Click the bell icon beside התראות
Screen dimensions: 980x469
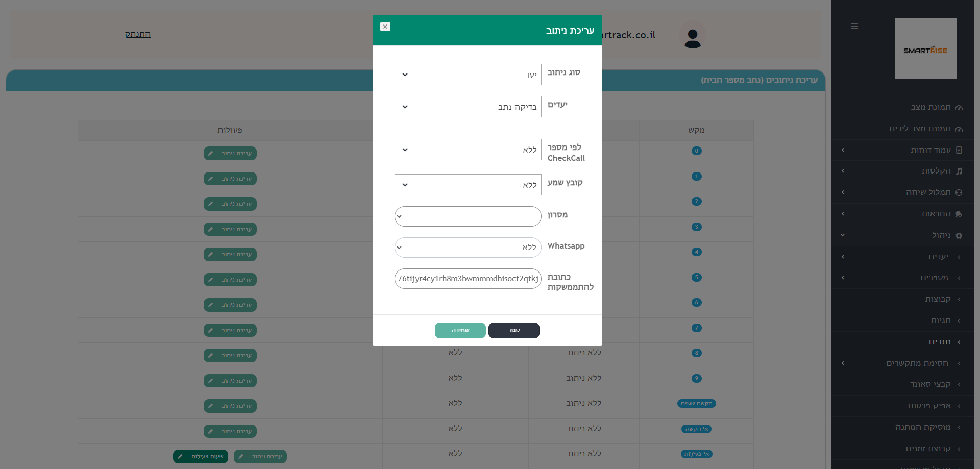(959, 214)
